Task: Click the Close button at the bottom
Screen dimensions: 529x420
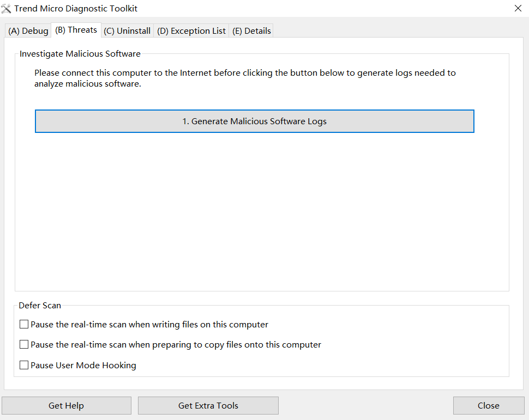Action: pos(489,405)
